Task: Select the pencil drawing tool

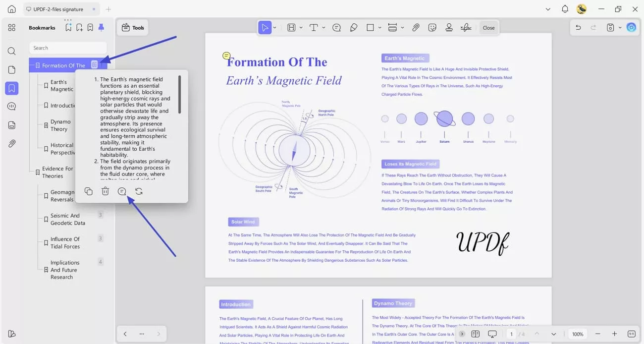Action: coord(354,28)
